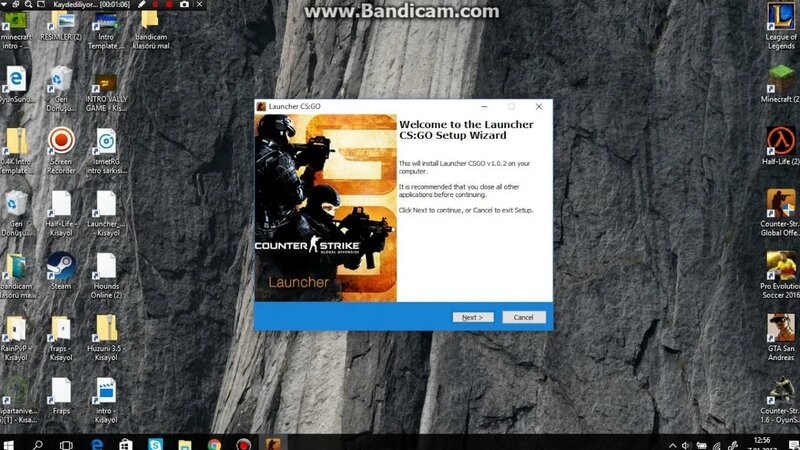Open Google Chrome from the taskbar

214,444
